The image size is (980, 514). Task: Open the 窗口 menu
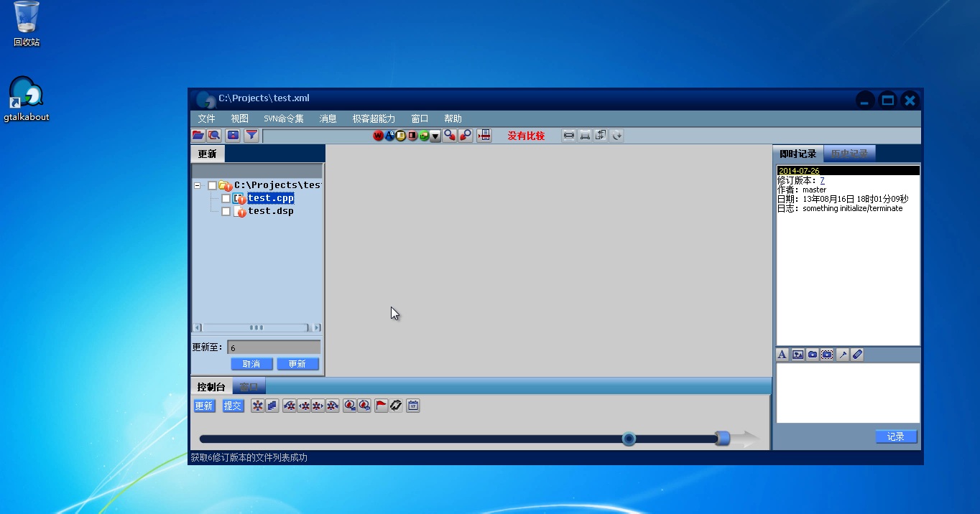point(420,118)
